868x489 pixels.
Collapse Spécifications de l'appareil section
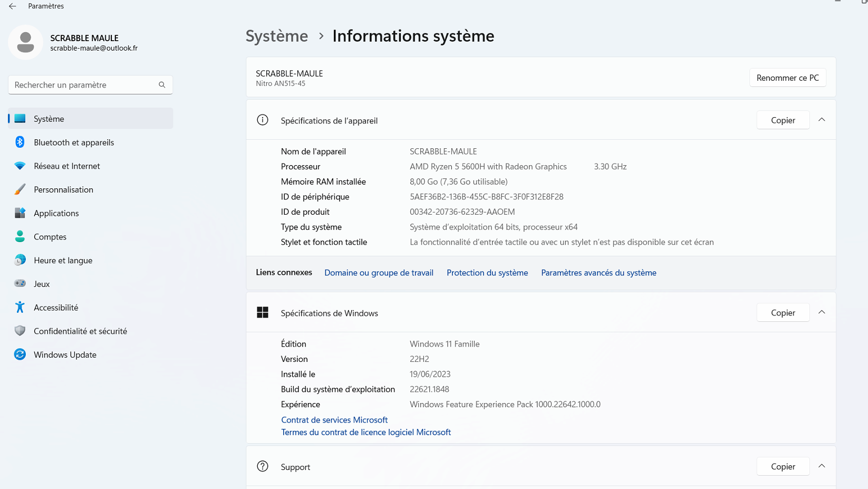(822, 120)
